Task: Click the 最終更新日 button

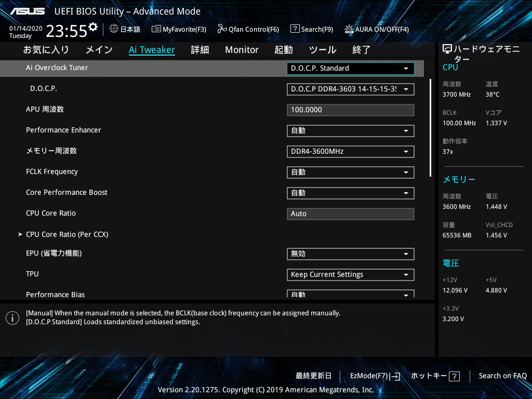Action: coord(313,376)
